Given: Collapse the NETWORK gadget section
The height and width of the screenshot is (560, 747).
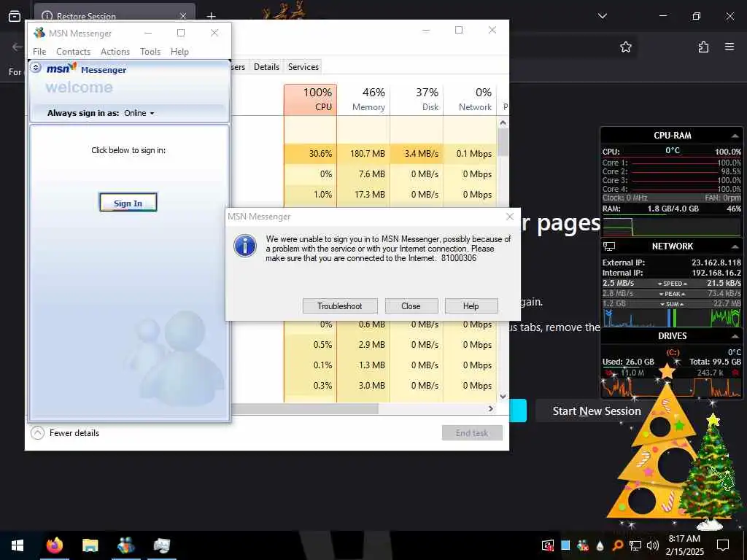Looking at the screenshot, I should (x=735, y=246).
